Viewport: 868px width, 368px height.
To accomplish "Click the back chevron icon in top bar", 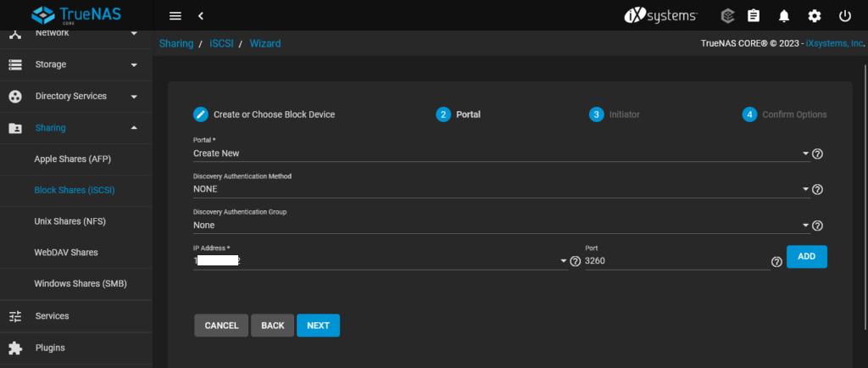I will (x=201, y=16).
